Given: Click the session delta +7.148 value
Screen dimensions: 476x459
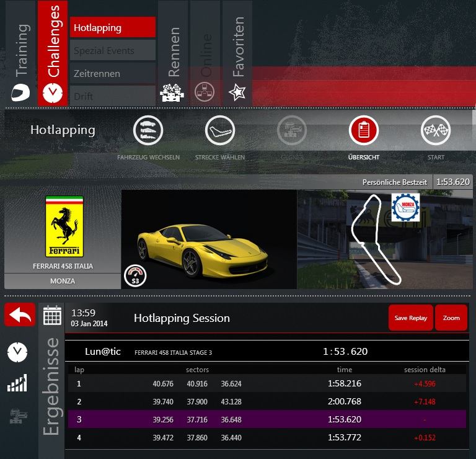Looking at the screenshot, I should [x=425, y=401].
